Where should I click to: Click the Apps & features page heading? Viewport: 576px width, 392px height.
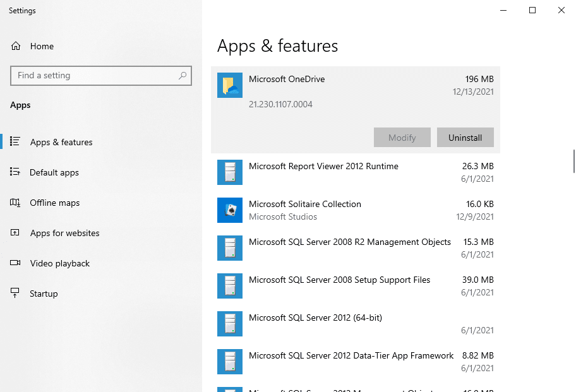point(277,46)
